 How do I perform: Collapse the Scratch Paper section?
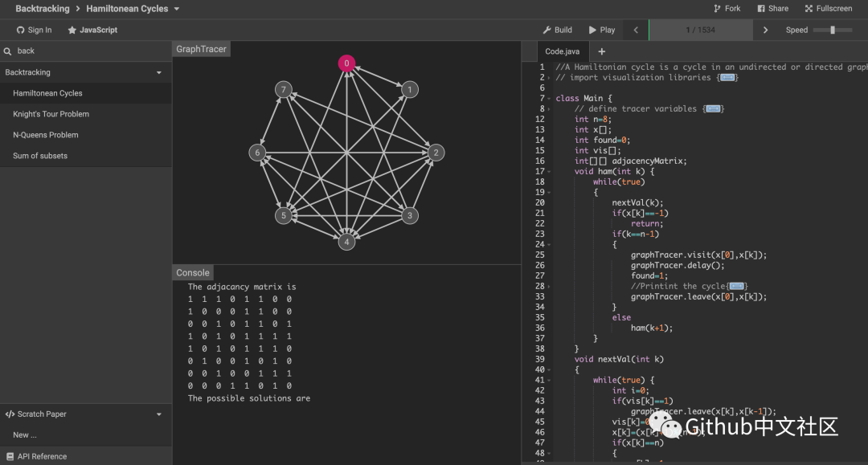click(x=159, y=414)
